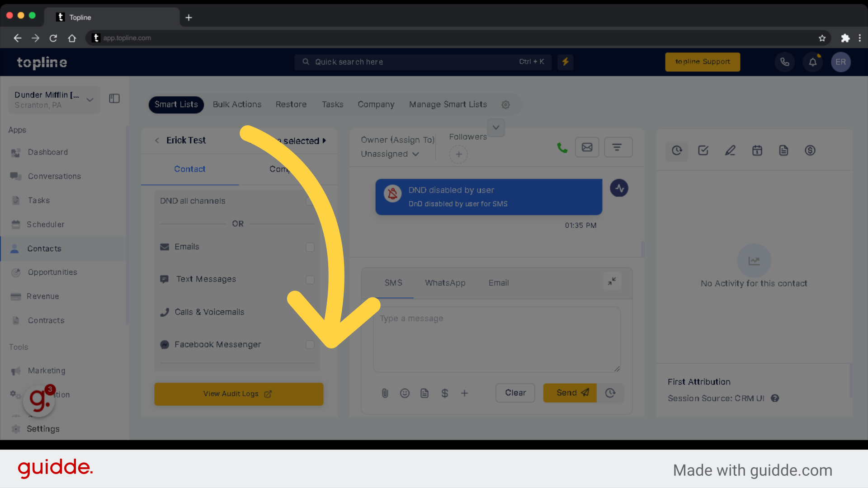The width and height of the screenshot is (868, 488).
Task: Click the task checkbox icon in top bar
Action: [703, 150]
